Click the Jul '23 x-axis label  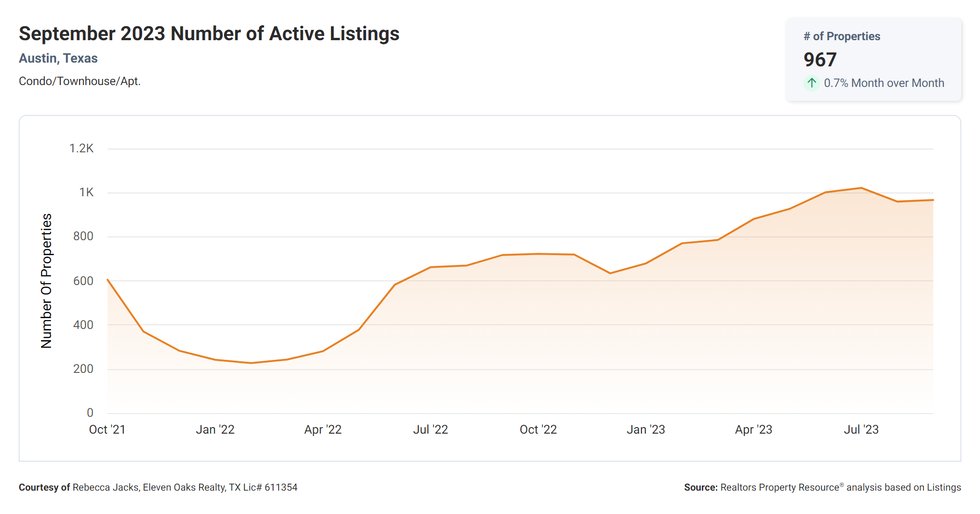tap(861, 429)
